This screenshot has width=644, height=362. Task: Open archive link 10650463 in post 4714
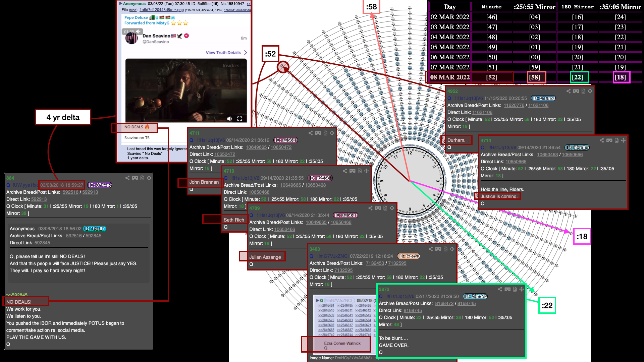pyautogui.click(x=547, y=155)
